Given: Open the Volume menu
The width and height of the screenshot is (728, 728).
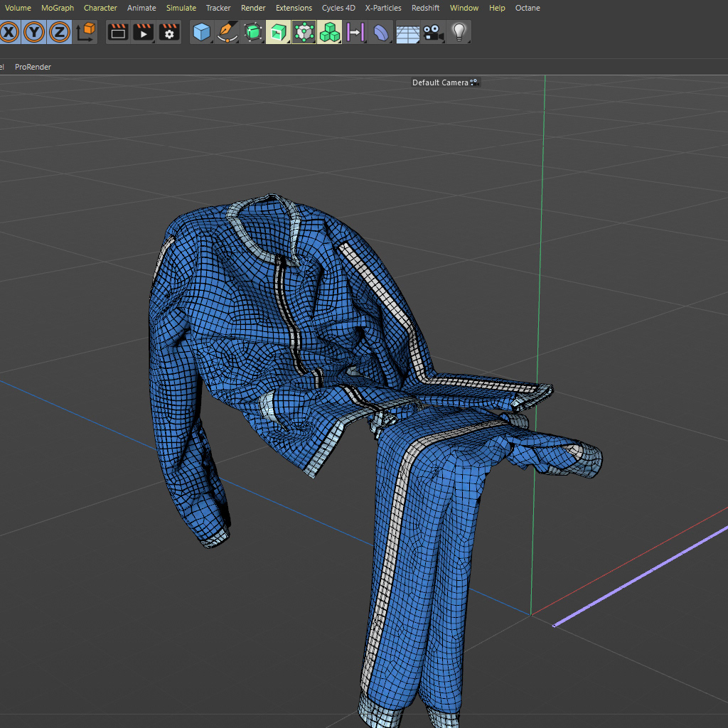Looking at the screenshot, I should click(x=18, y=8).
